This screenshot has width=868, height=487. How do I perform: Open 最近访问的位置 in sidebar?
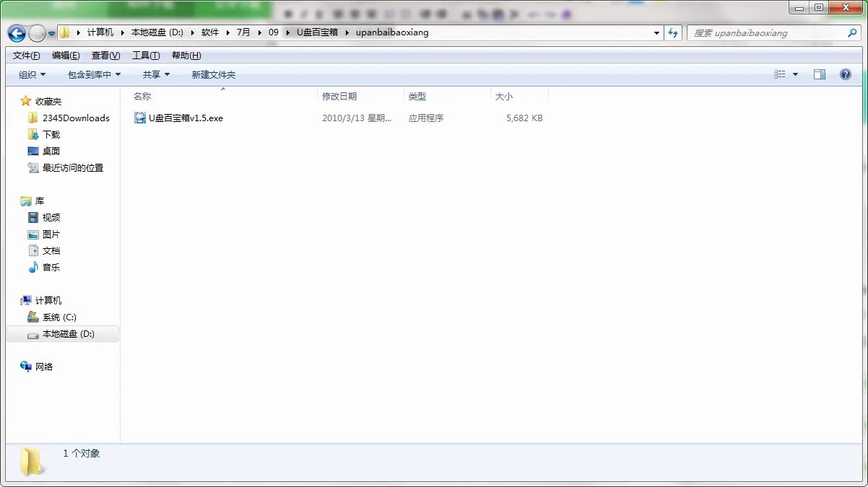tap(72, 168)
